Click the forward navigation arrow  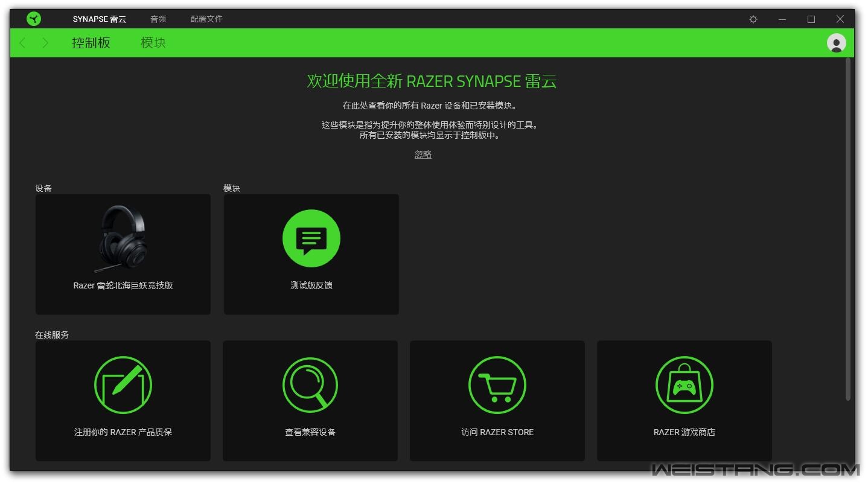pyautogui.click(x=45, y=43)
